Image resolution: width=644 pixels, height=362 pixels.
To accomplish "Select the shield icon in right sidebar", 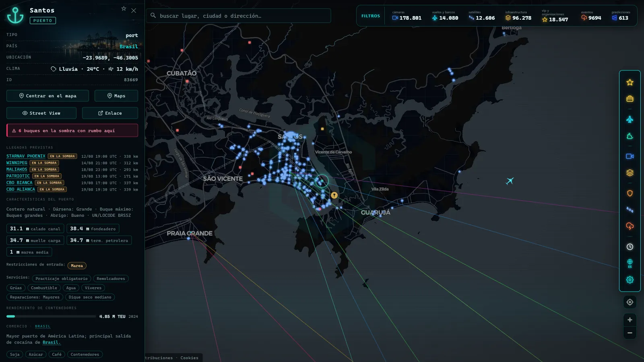I will (x=630, y=193).
